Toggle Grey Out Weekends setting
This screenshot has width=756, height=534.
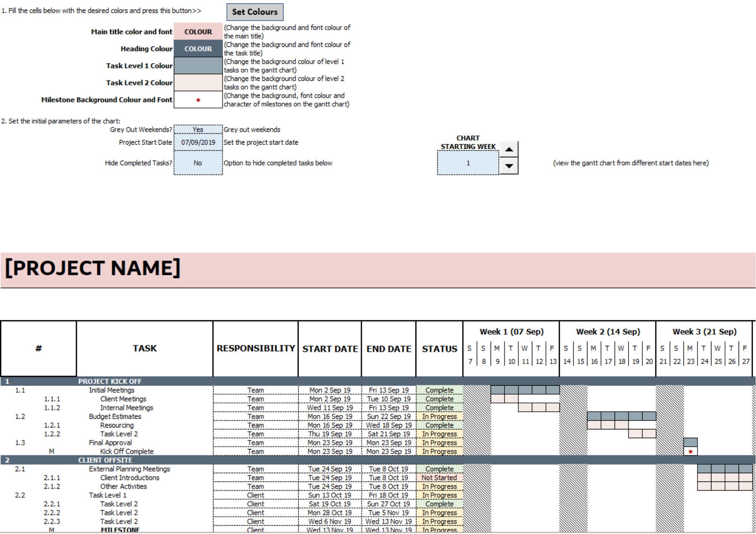(x=198, y=129)
